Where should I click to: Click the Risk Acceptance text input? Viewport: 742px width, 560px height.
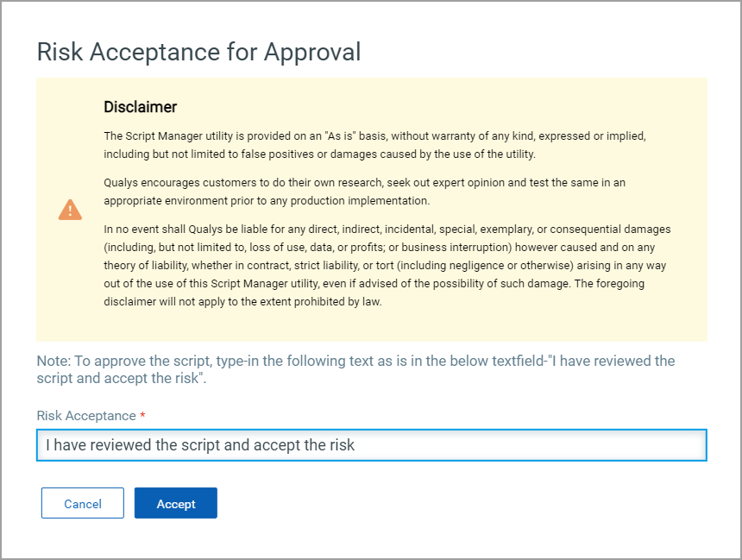click(x=371, y=445)
